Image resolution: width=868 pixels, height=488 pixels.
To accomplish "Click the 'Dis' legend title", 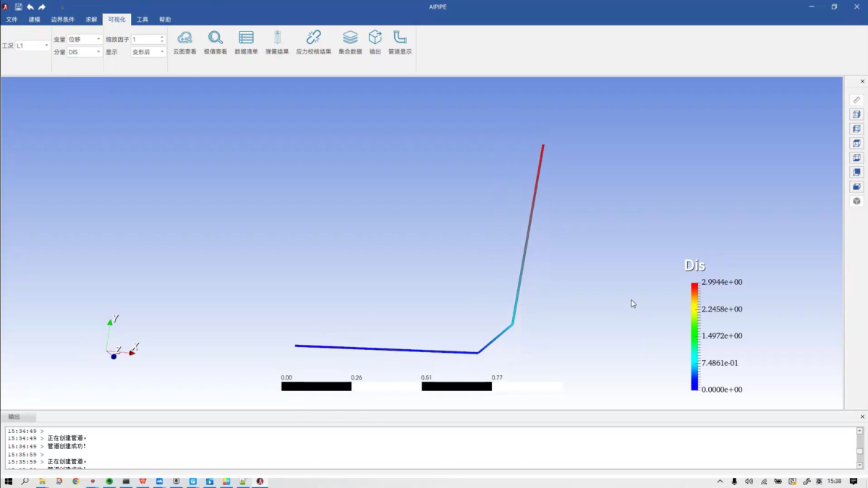I will point(694,266).
